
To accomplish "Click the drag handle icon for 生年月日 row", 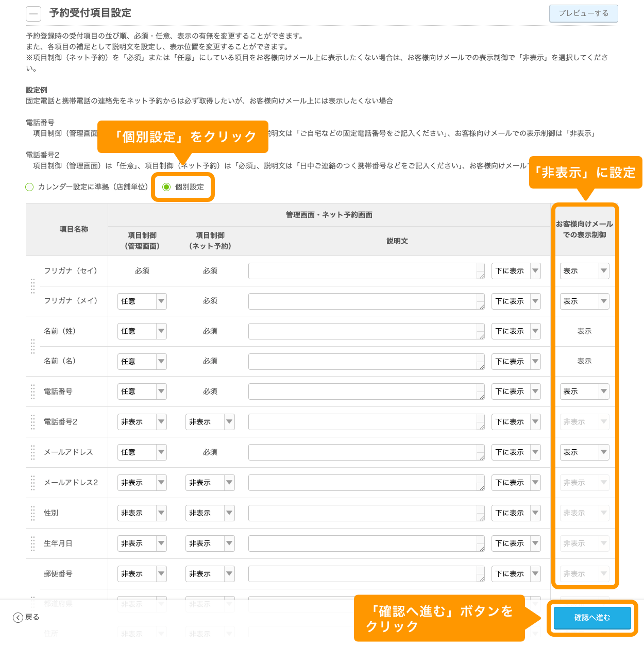I will pyautogui.click(x=32, y=543).
